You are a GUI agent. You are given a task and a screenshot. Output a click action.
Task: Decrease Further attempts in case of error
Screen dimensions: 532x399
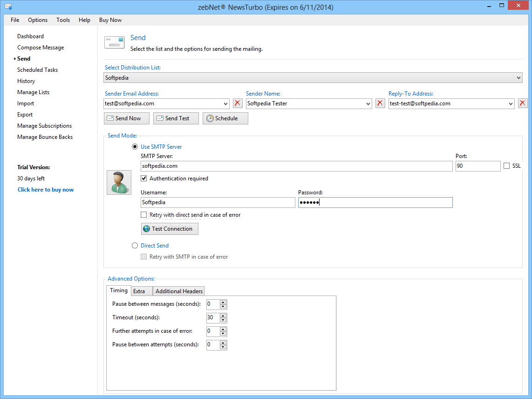tap(223, 333)
